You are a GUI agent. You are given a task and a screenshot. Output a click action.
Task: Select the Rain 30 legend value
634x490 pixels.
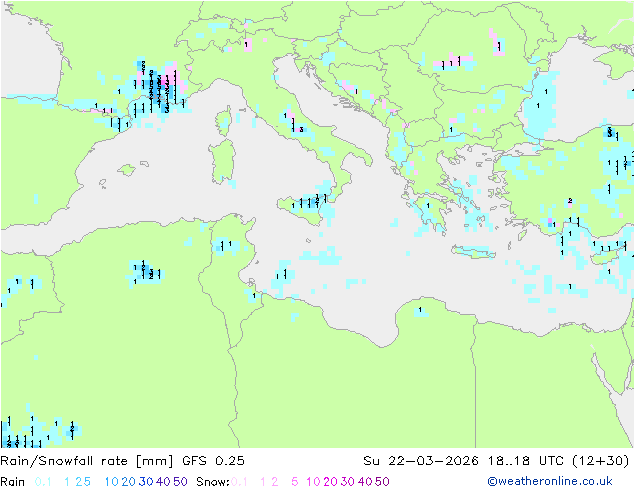tap(146, 482)
